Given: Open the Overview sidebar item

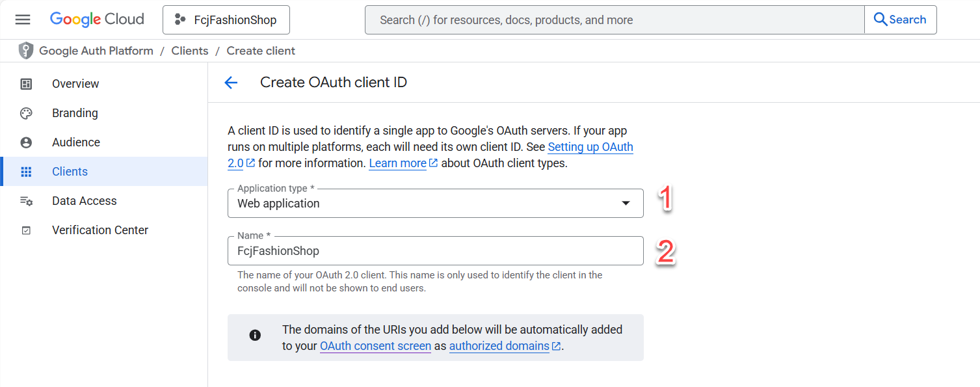Looking at the screenshot, I should [x=104, y=84].
